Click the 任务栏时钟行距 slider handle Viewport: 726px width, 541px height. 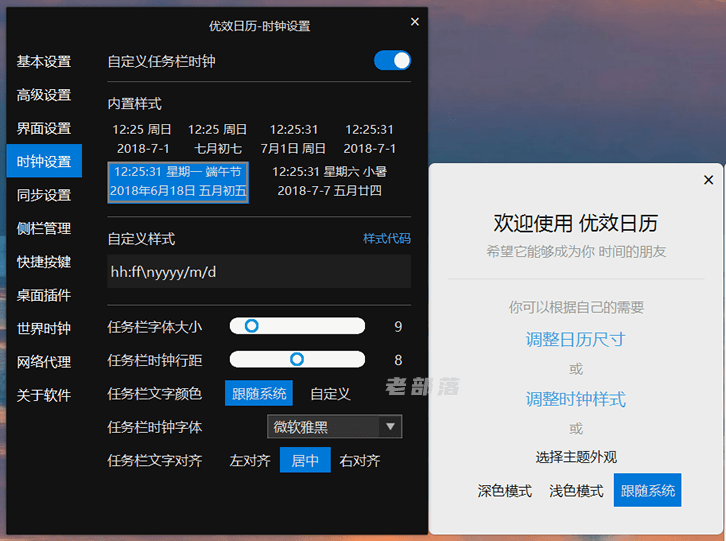pos(297,359)
